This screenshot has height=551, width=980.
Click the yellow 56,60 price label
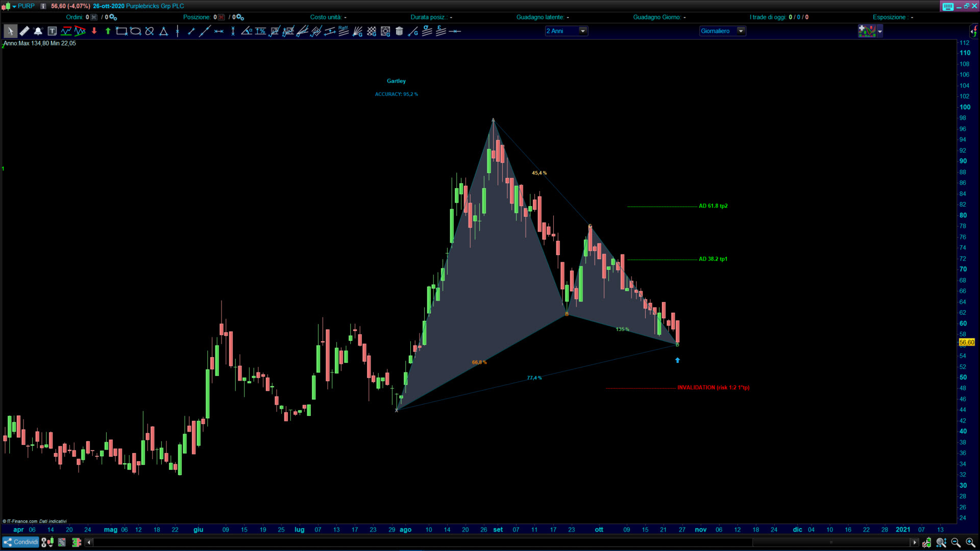click(967, 342)
